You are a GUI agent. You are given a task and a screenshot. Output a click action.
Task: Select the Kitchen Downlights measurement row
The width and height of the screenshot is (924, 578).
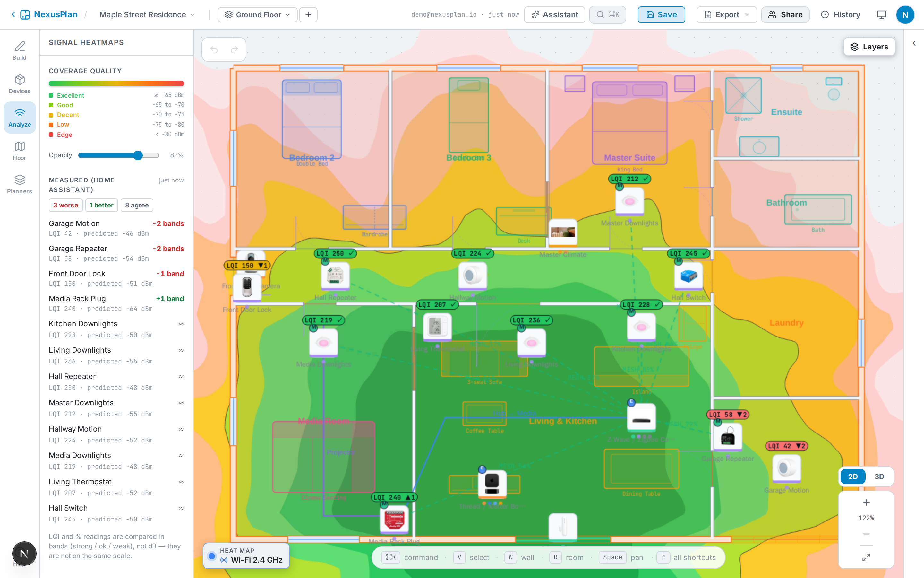tap(116, 329)
